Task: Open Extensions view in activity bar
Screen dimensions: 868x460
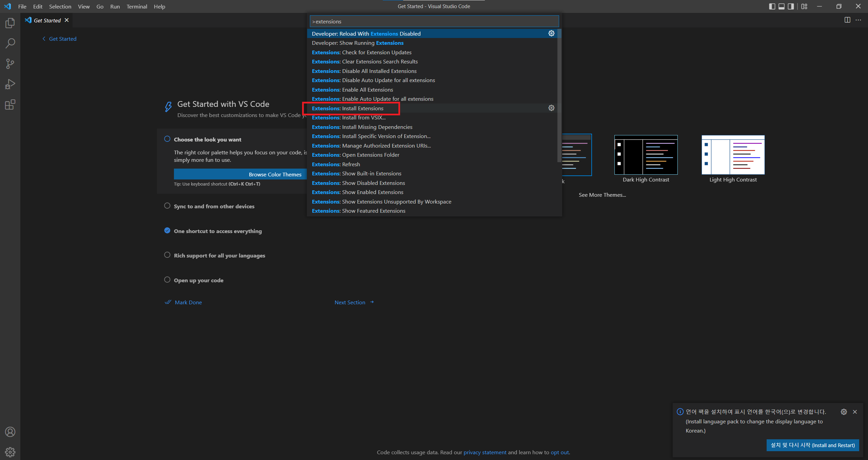Action: [x=10, y=104]
